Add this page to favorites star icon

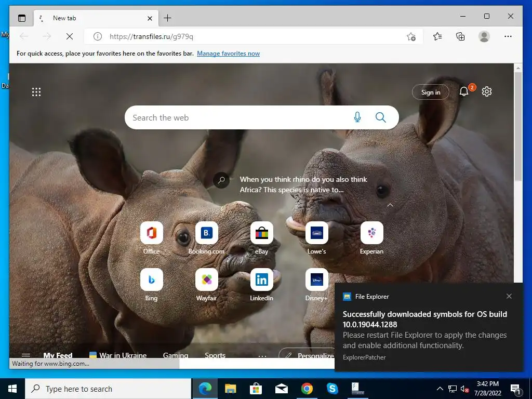(x=411, y=37)
